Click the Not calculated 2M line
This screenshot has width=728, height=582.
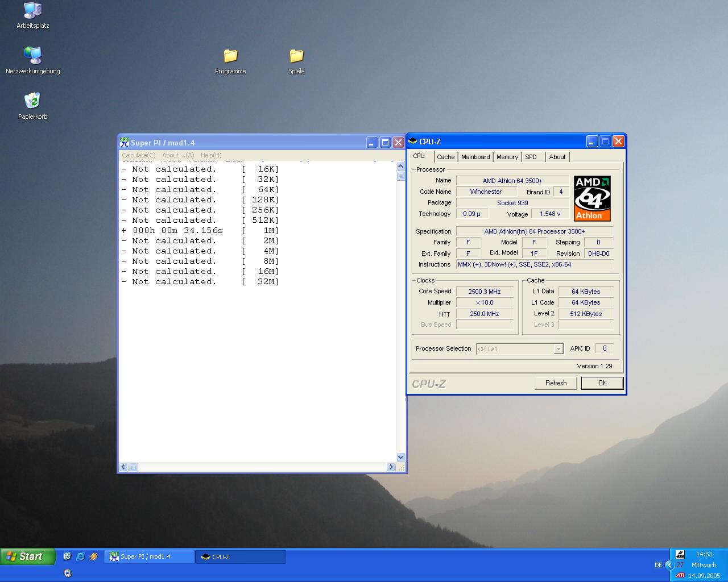200,240
